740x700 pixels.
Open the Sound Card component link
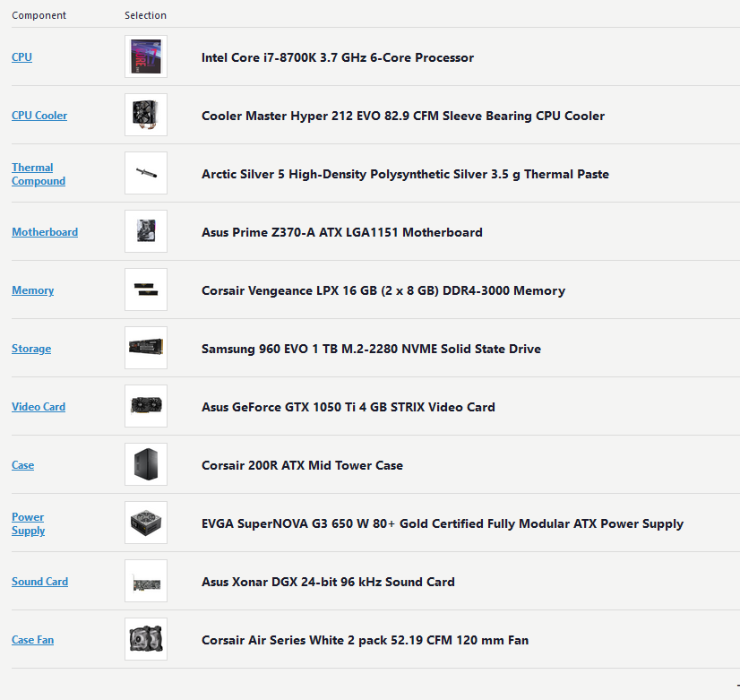39,582
